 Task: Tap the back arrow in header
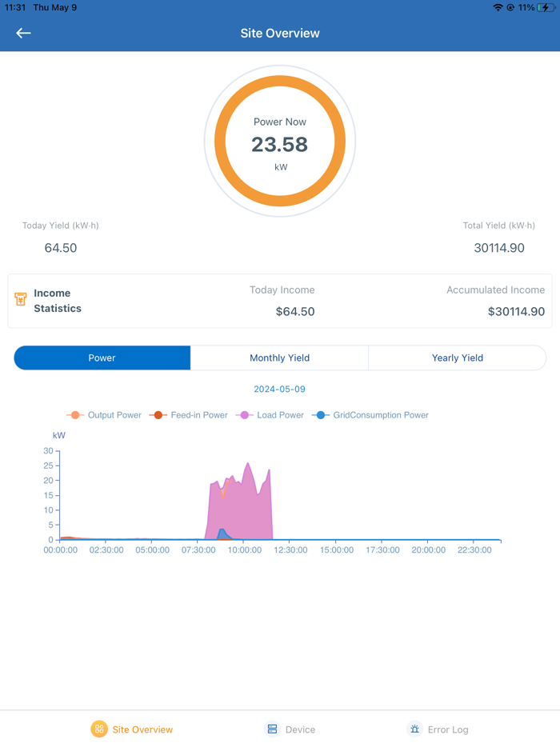(x=23, y=33)
